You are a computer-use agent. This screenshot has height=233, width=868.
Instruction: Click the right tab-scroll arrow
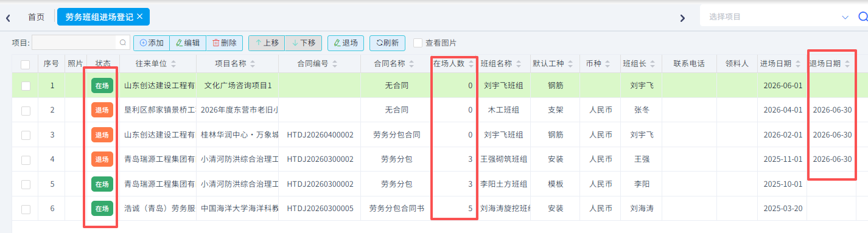[x=682, y=18]
